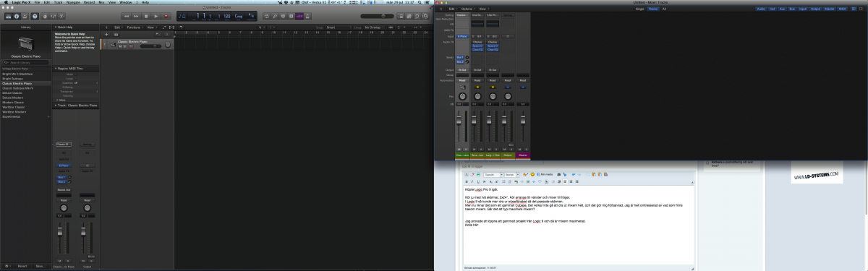
Task: Click the Save… button in the Library
Action: 41,265
